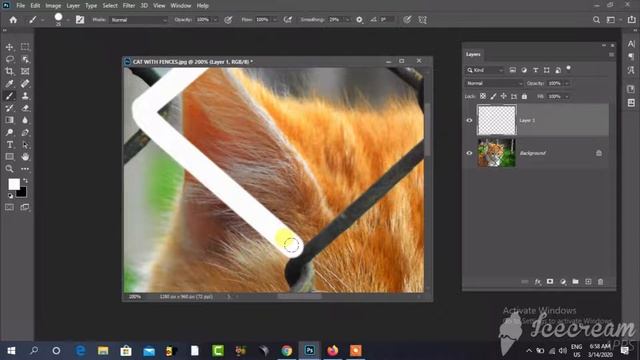Viewport: 640px width, 360px height.
Task: Select the Zoom tool
Action: click(x=9, y=169)
